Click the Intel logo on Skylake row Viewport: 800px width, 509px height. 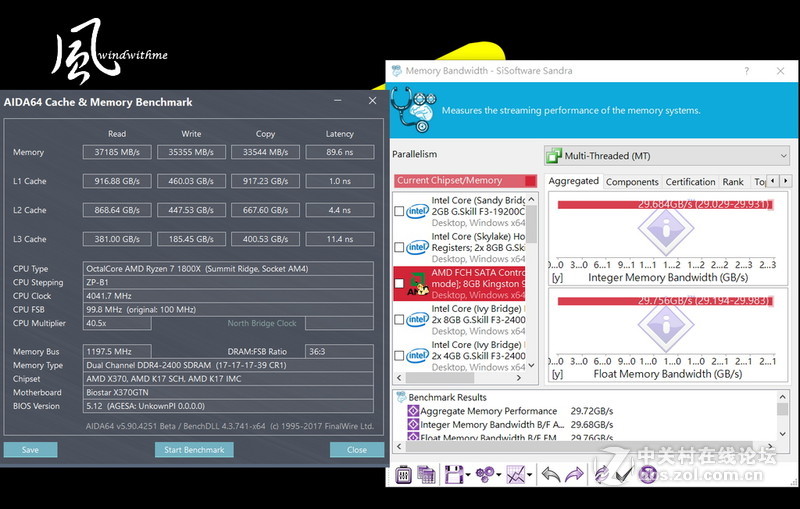417,247
